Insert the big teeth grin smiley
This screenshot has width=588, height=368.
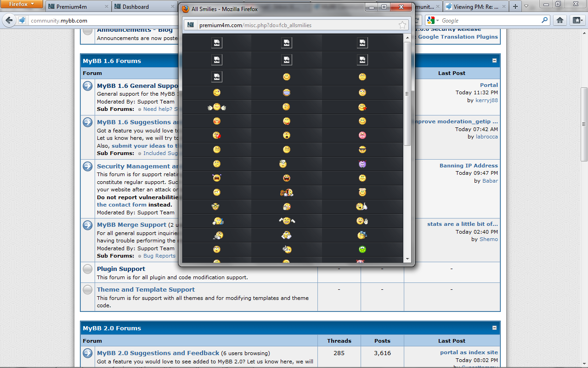pyautogui.click(x=287, y=92)
